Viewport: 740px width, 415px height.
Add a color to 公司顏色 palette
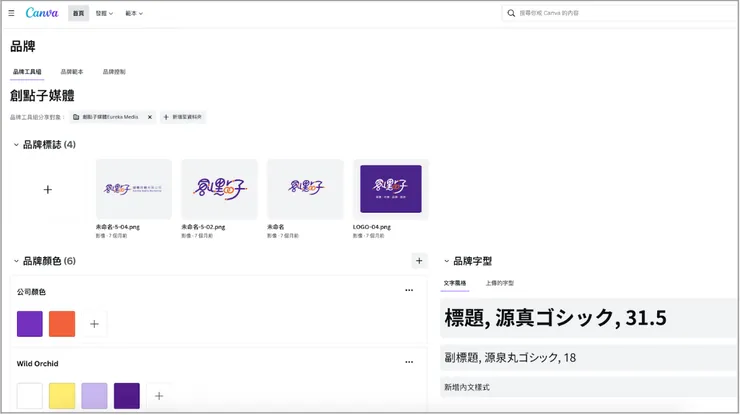click(94, 323)
